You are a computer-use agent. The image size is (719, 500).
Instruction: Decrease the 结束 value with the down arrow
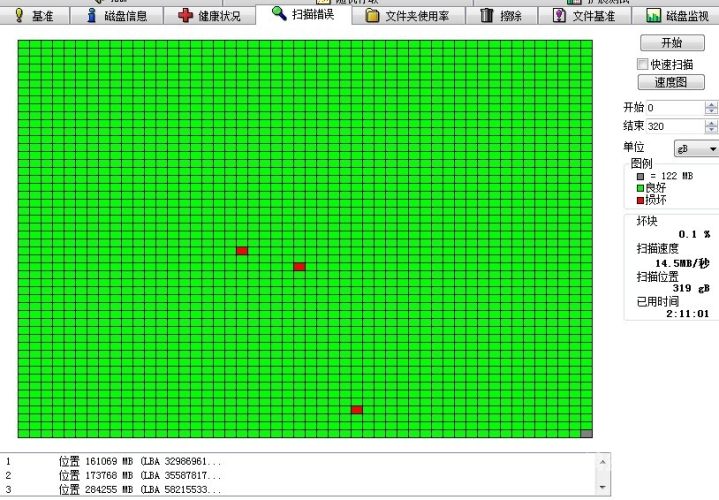point(711,130)
